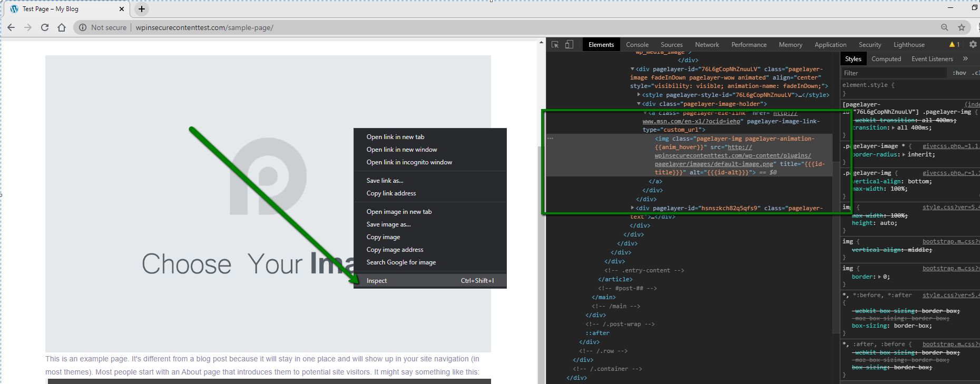Select the Styles sidebar tab
Image resolution: width=980 pixels, height=384 pixels.
853,59
